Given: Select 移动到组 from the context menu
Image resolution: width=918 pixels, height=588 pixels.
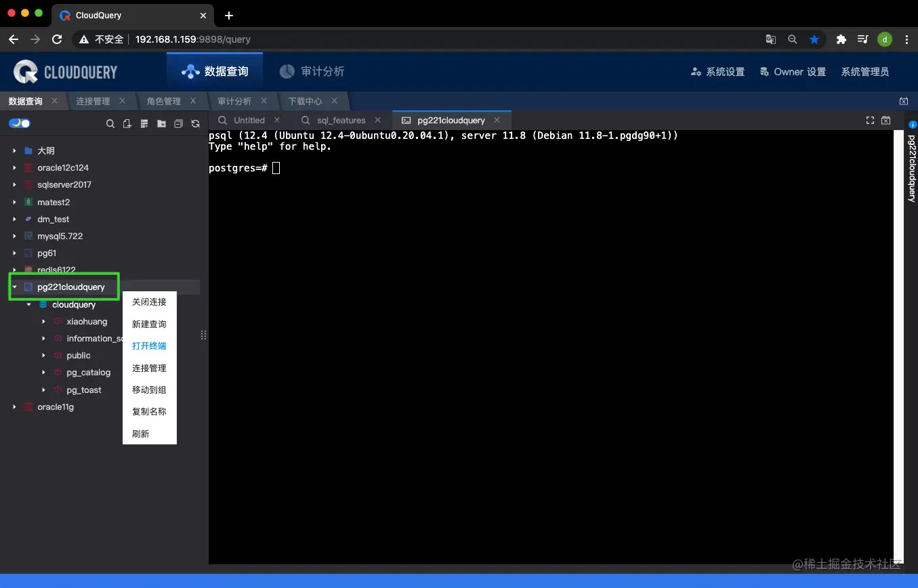Looking at the screenshot, I should pyautogui.click(x=149, y=390).
